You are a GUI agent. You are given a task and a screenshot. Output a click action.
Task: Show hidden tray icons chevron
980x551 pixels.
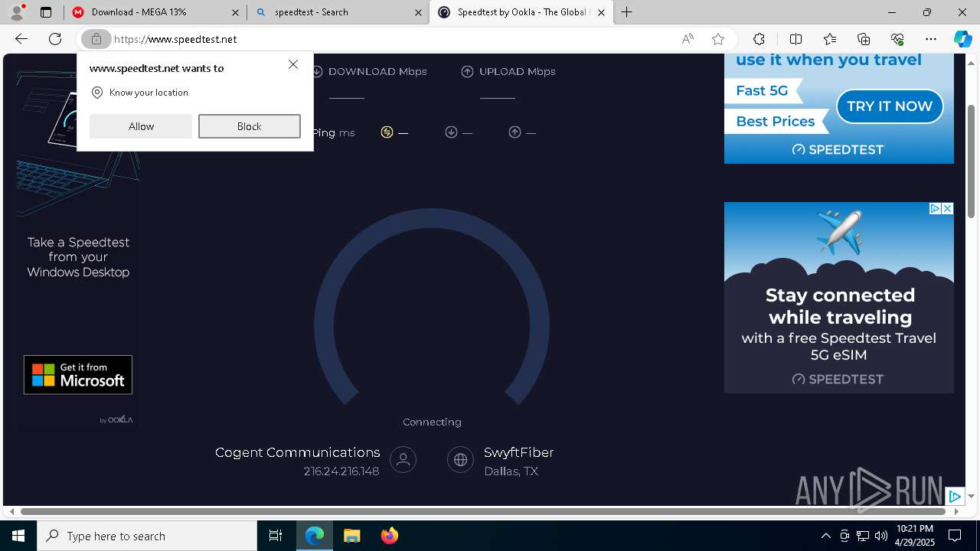(x=825, y=536)
